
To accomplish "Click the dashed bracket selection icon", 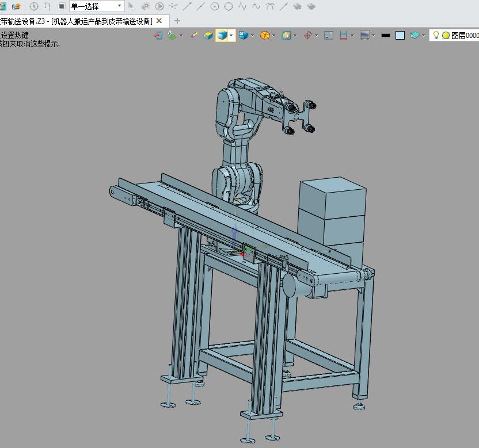I will point(47,6).
